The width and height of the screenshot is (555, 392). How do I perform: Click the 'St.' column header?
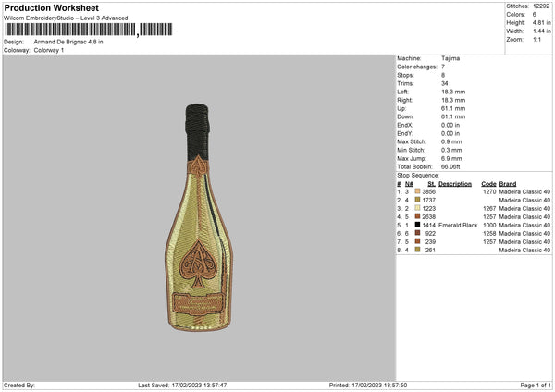tap(431, 184)
